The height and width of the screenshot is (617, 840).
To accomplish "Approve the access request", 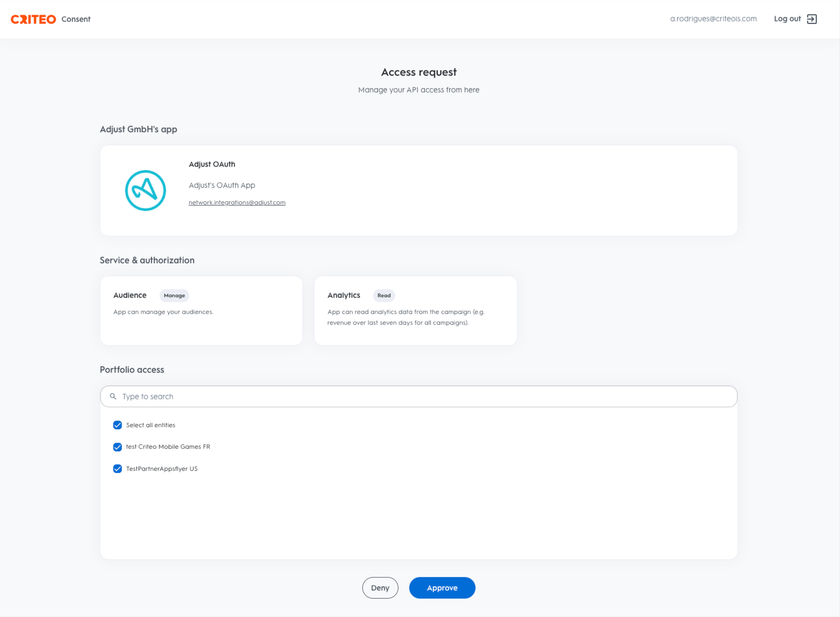I will point(442,588).
